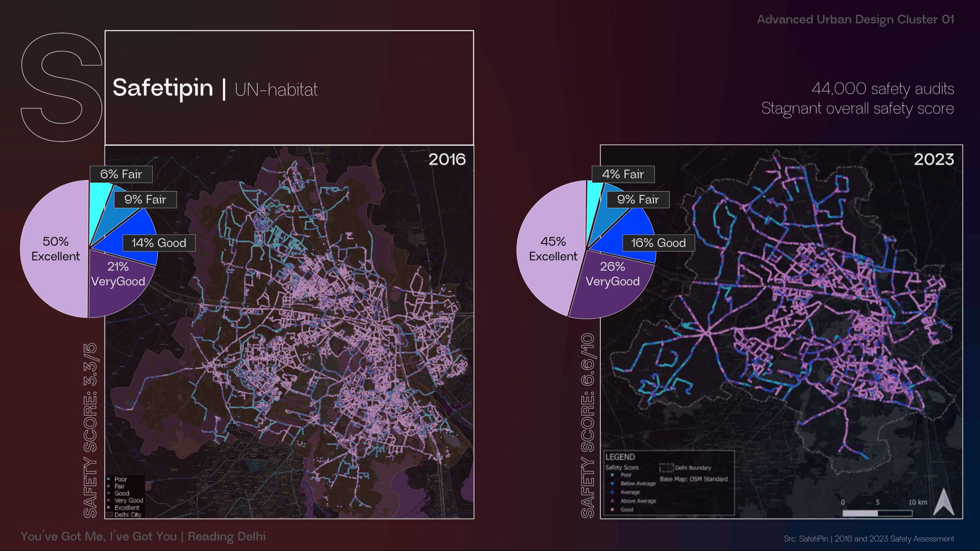
Task: Click 'Very Good' in the 2016 legend
Action: click(x=129, y=500)
